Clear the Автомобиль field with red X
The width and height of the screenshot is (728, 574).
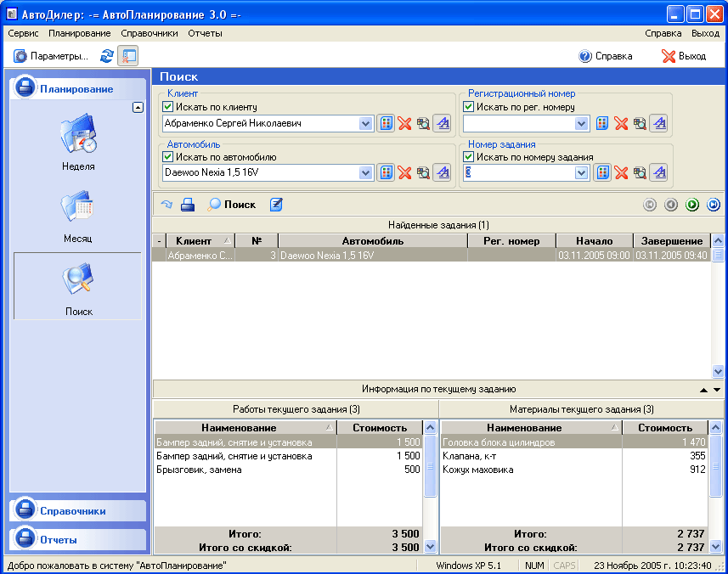point(404,173)
